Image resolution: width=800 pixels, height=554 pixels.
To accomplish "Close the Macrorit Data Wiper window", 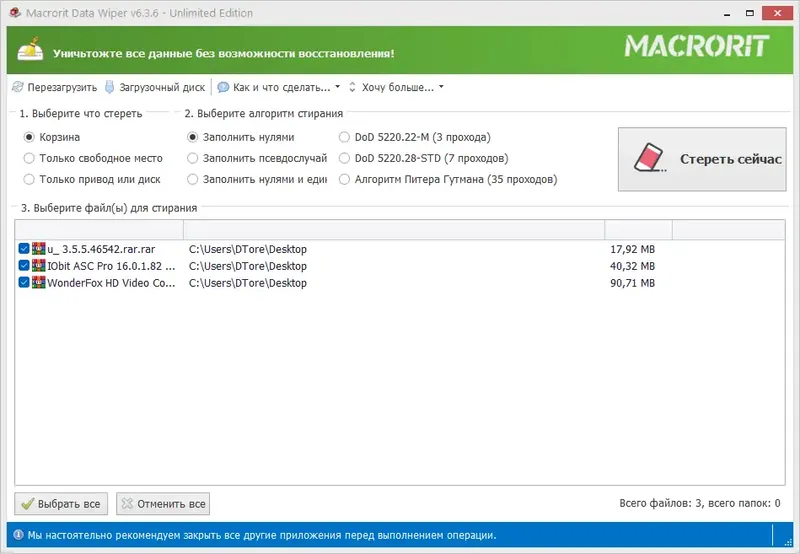I will 778,13.
